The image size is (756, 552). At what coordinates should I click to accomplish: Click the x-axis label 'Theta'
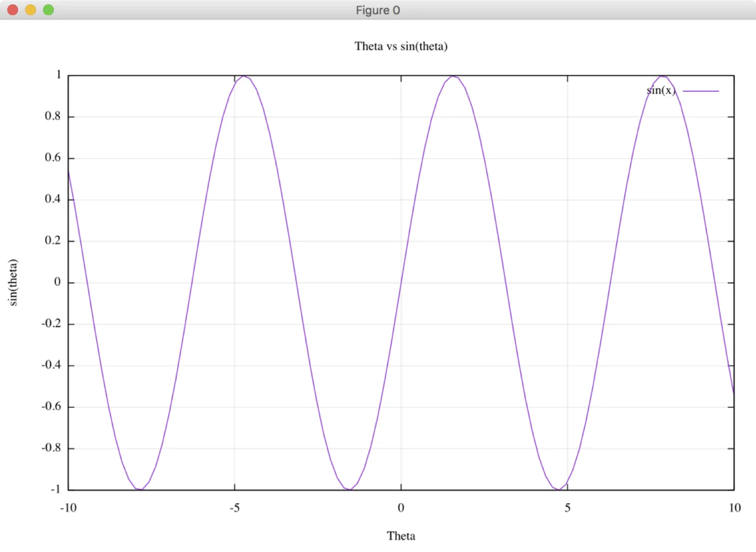point(401,536)
